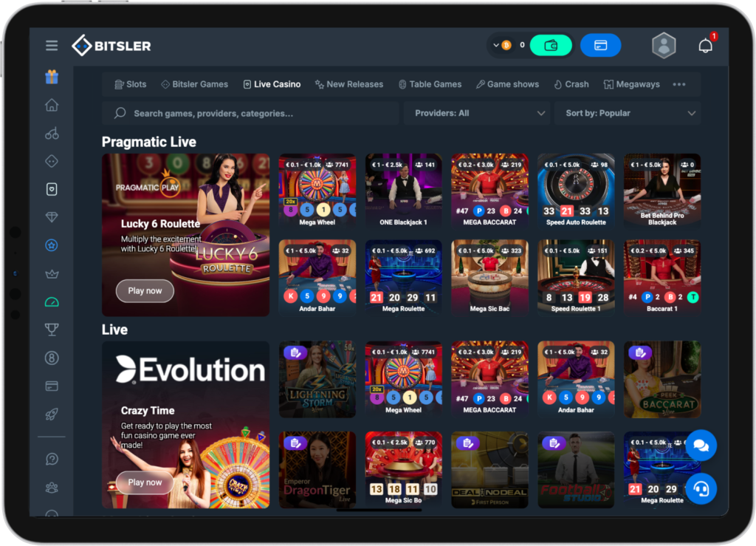Viewport: 756px width, 546px height.
Task: Click the green speedometer sidebar icon
Action: [x=52, y=302]
